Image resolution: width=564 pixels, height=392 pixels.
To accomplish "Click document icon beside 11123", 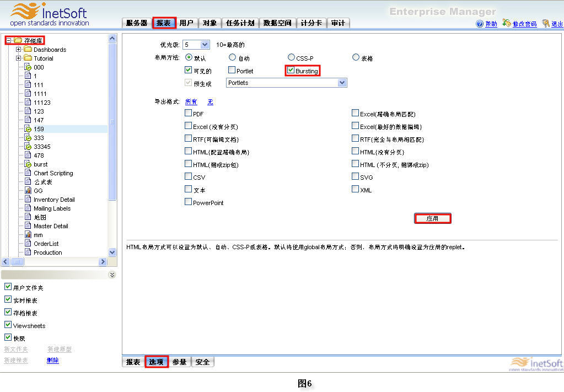I will point(28,102).
